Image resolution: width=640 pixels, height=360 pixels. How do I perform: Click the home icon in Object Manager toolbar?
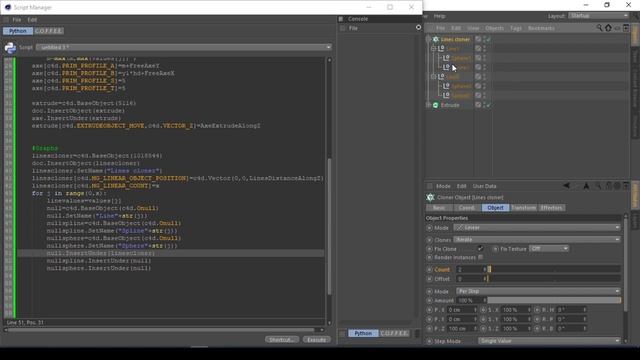click(x=608, y=28)
